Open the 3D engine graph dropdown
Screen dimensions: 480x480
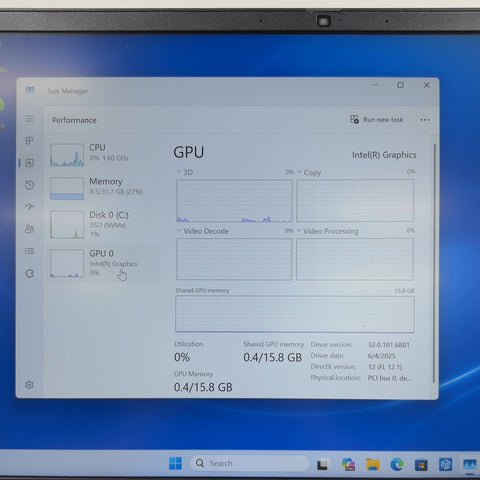click(x=179, y=172)
